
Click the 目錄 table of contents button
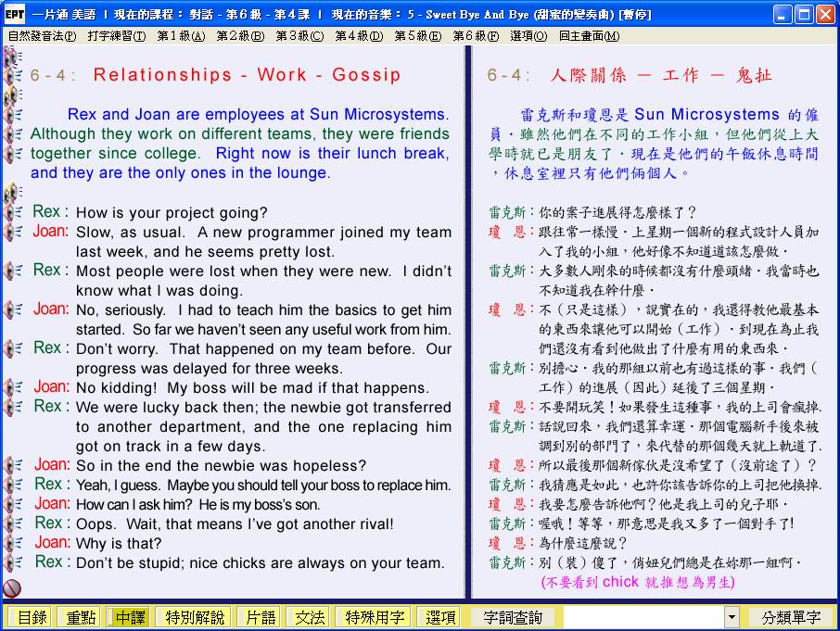click(32, 617)
